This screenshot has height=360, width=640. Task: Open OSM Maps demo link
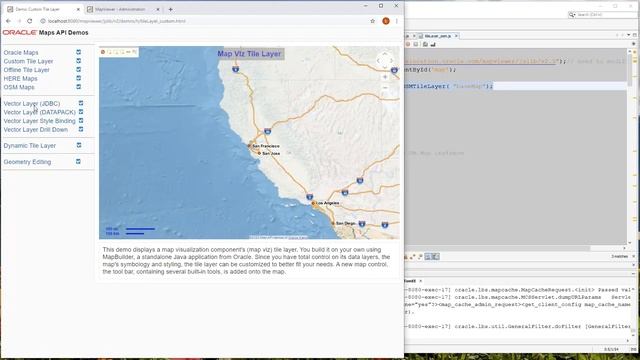click(x=19, y=87)
